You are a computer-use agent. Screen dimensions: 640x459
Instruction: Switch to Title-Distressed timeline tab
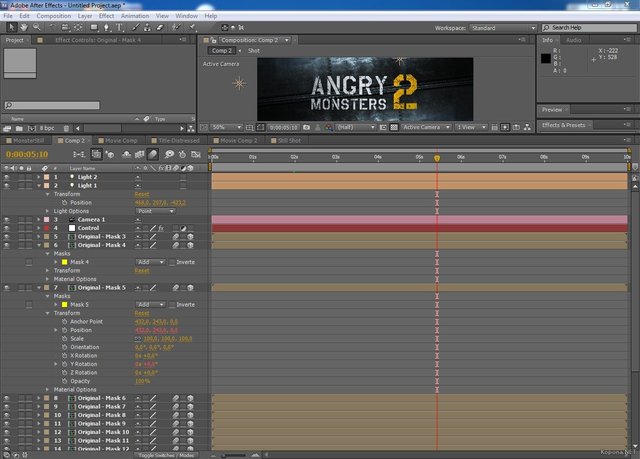pyautogui.click(x=176, y=141)
